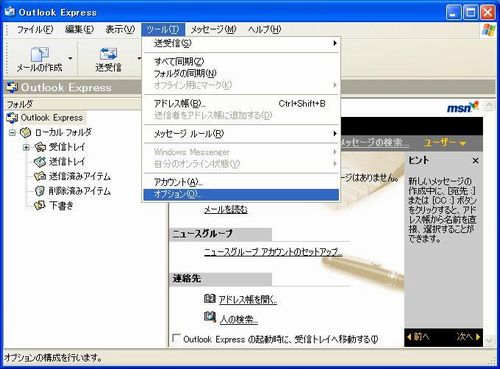500x369 pixels.
Task: Select オプション in the Tools menu
Action: pyautogui.click(x=241, y=194)
